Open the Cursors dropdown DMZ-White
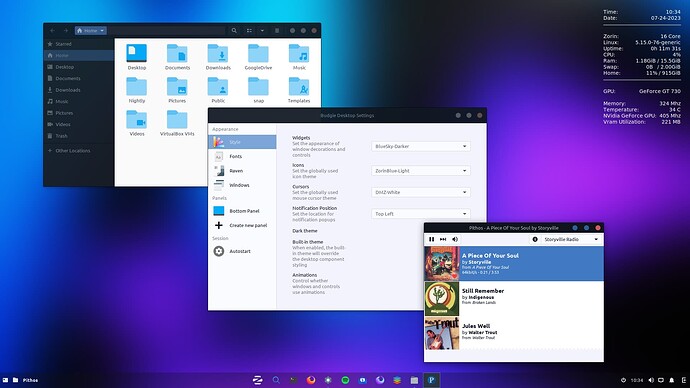Image resolution: width=690 pixels, height=388 pixels. [421, 192]
